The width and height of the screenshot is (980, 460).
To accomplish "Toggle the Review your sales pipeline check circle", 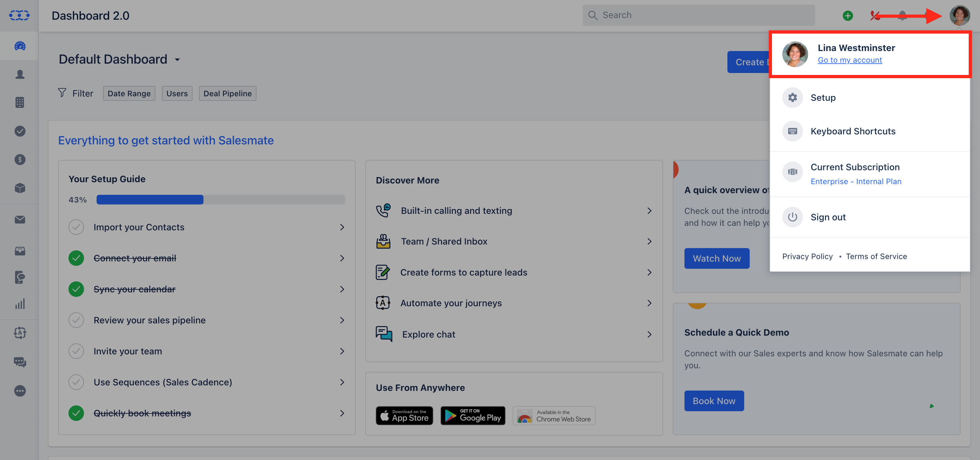I will (76, 320).
